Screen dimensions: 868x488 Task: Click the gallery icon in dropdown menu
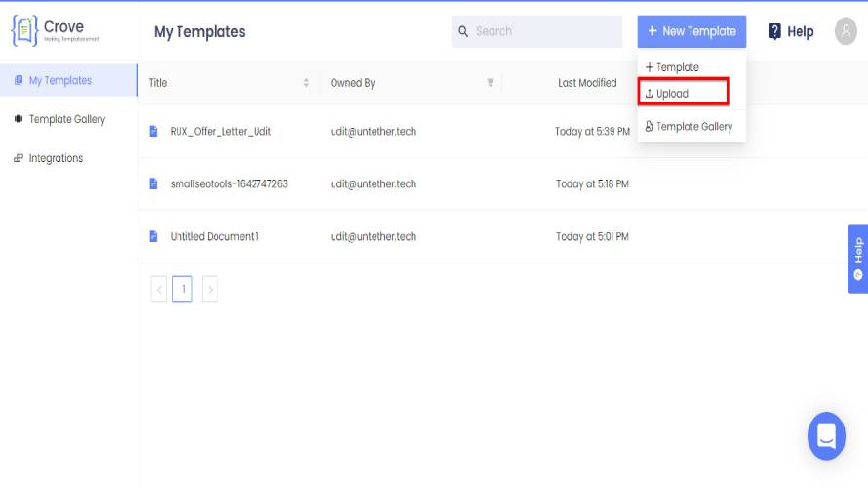[650, 126]
